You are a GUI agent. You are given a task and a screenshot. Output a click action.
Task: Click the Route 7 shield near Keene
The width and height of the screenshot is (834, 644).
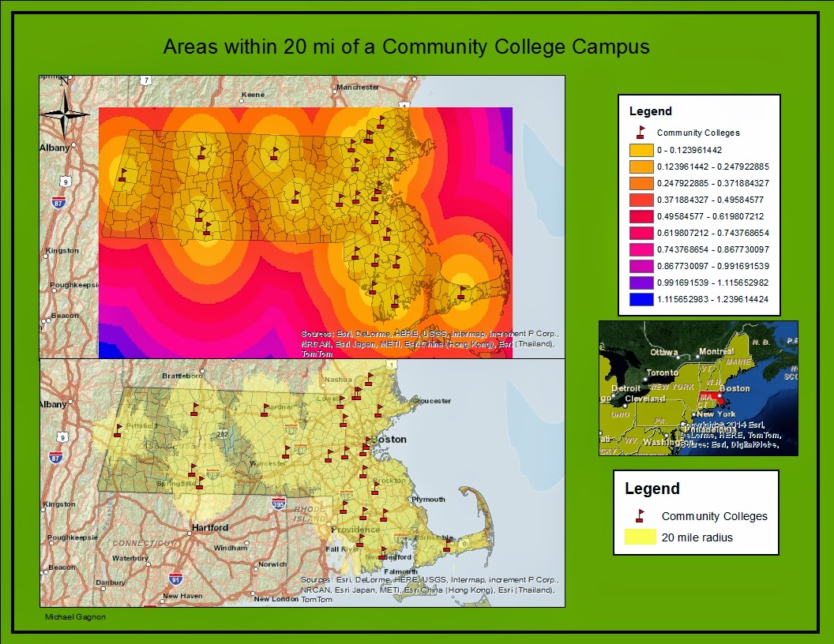146,80
